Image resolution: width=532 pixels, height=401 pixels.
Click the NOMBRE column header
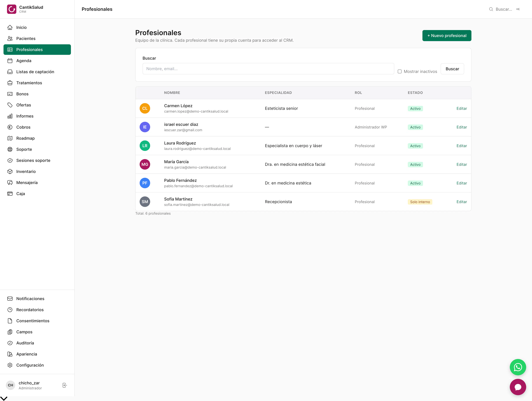(x=172, y=93)
